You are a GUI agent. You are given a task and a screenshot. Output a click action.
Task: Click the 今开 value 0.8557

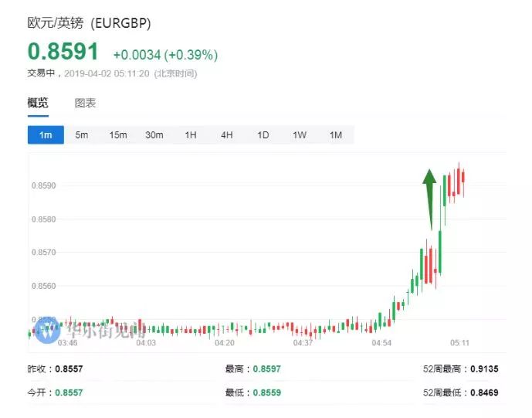coord(69,393)
